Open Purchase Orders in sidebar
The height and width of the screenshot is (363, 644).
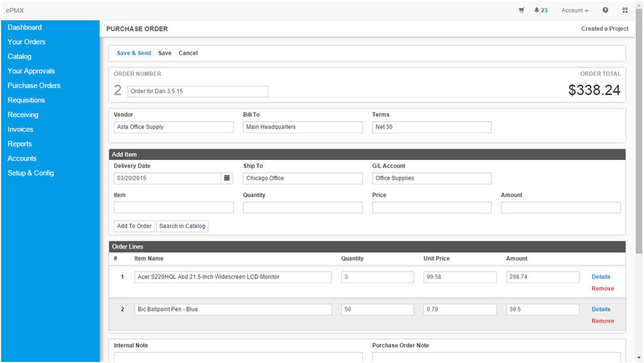click(34, 86)
